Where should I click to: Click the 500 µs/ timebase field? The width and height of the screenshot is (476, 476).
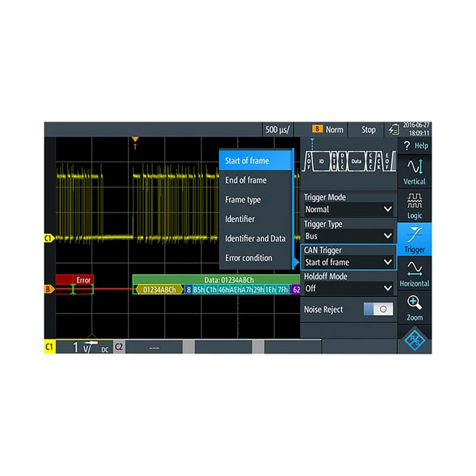pyautogui.click(x=278, y=130)
